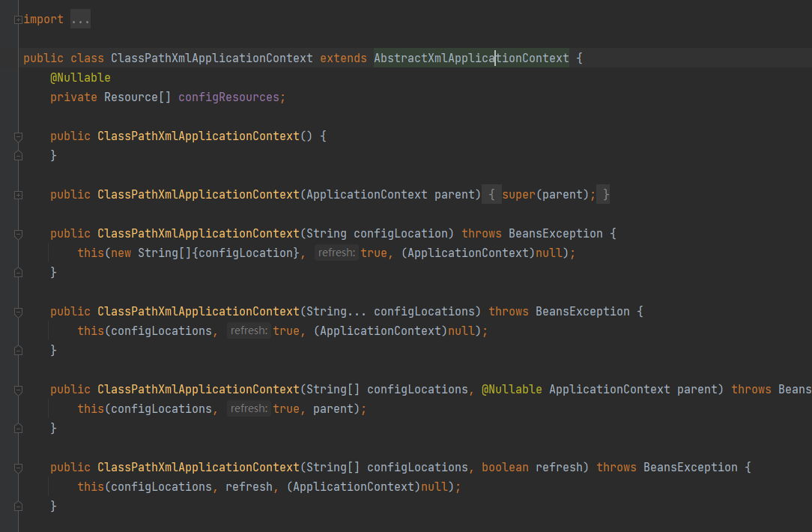
Task: Click the collapsed import ellipsis placeholder
Action: [80, 19]
